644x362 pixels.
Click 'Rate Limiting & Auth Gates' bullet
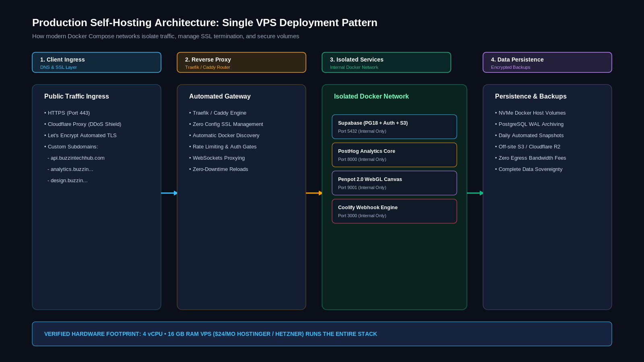coord(223,147)
